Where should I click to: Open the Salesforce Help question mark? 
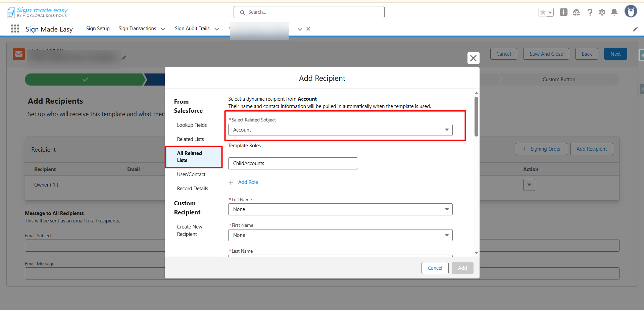point(590,12)
